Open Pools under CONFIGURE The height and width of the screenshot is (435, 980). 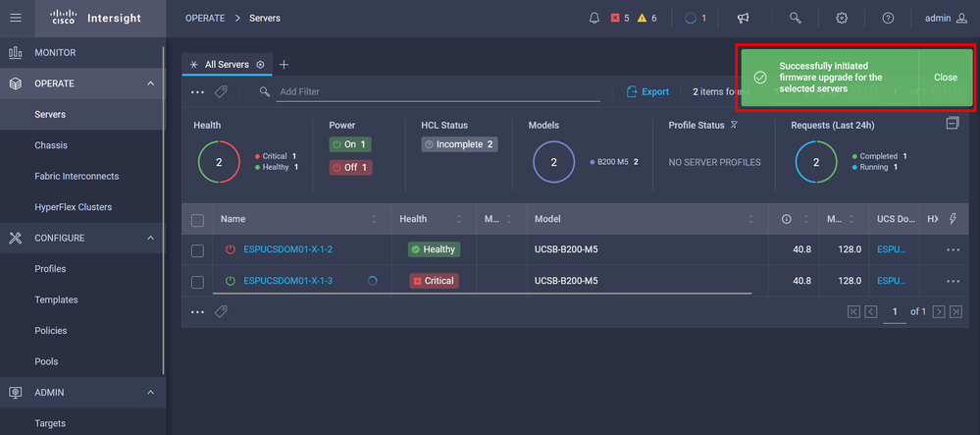click(46, 361)
